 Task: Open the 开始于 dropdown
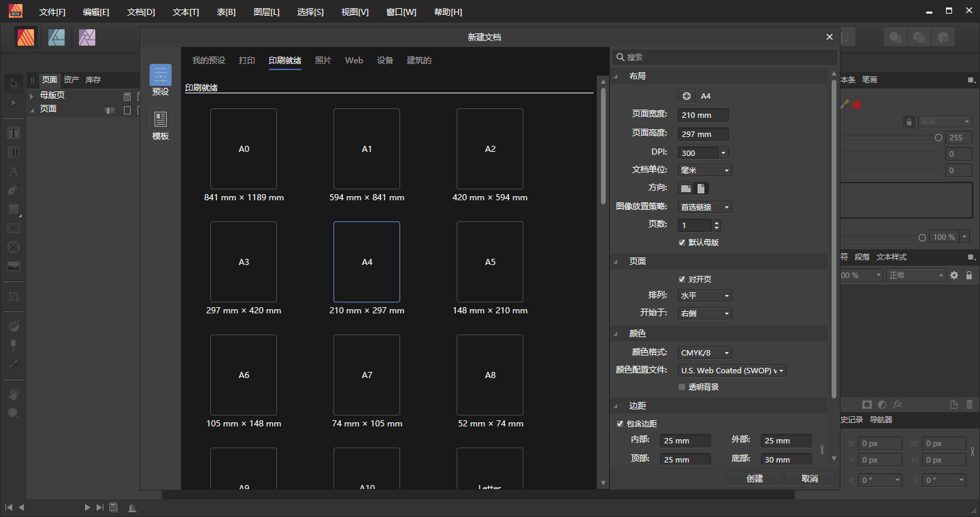[705, 313]
